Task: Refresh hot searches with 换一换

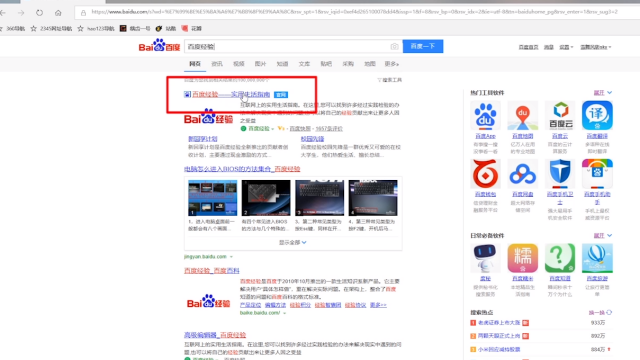Action: (600, 313)
